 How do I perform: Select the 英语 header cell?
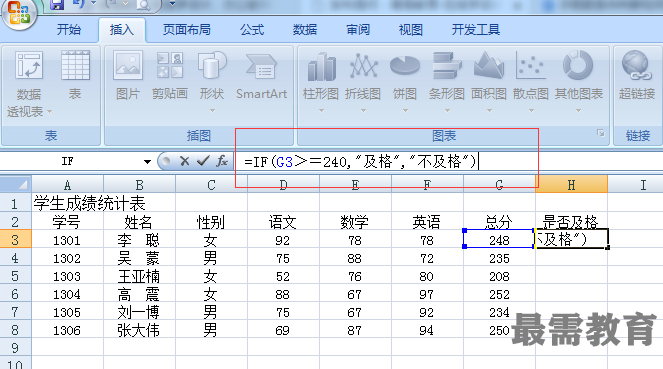point(427,221)
